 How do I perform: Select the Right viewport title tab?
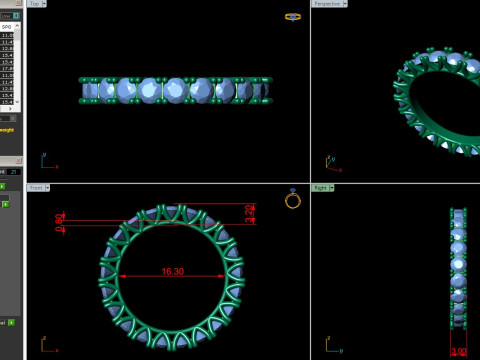click(x=321, y=188)
